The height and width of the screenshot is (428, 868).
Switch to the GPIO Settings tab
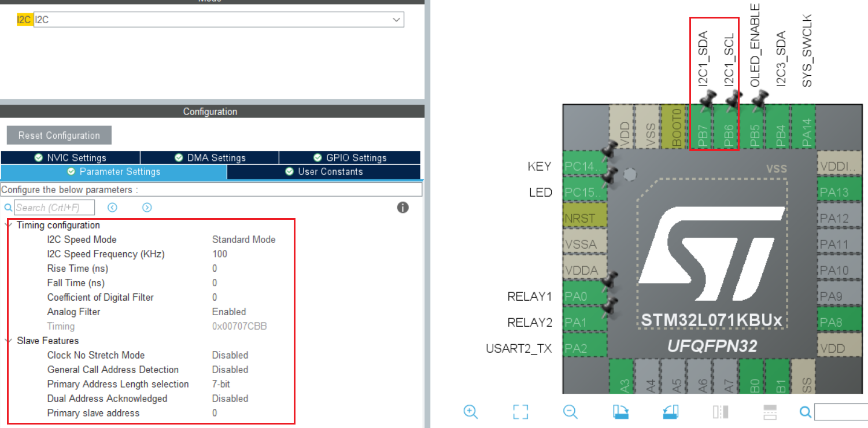point(350,157)
